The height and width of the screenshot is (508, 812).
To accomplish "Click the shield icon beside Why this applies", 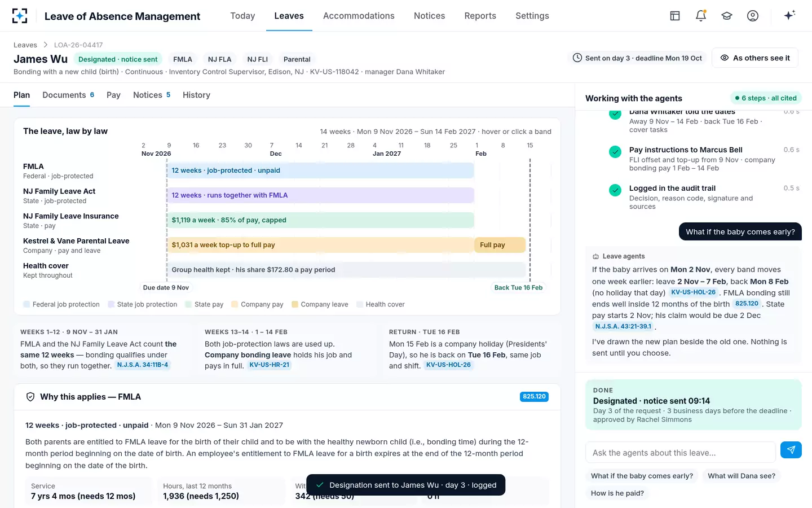I will [x=30, y=397].
